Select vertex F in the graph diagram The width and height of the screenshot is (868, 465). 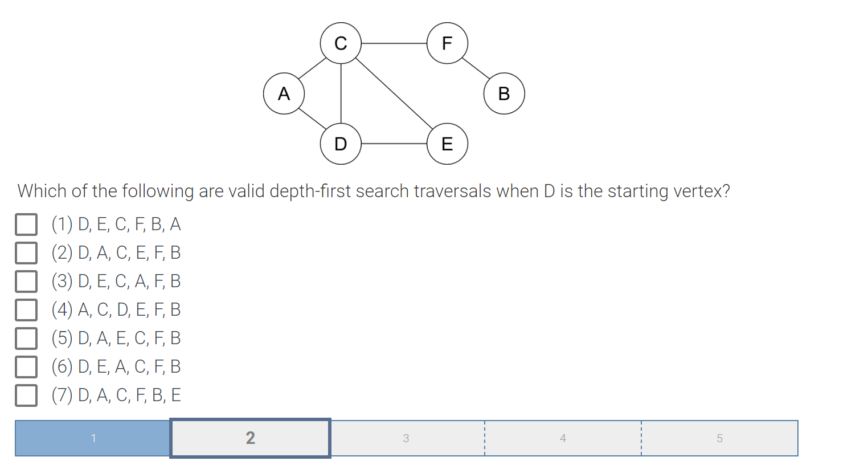447,43
